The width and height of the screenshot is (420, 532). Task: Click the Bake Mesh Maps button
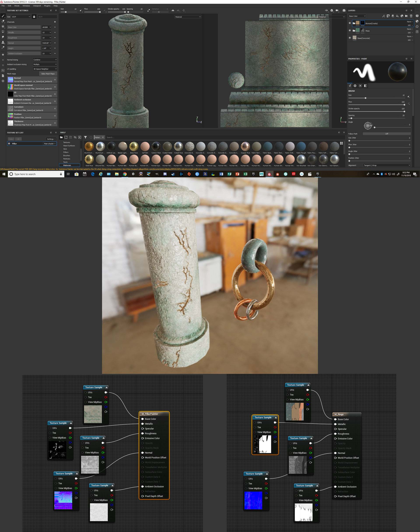click(48, 74)
